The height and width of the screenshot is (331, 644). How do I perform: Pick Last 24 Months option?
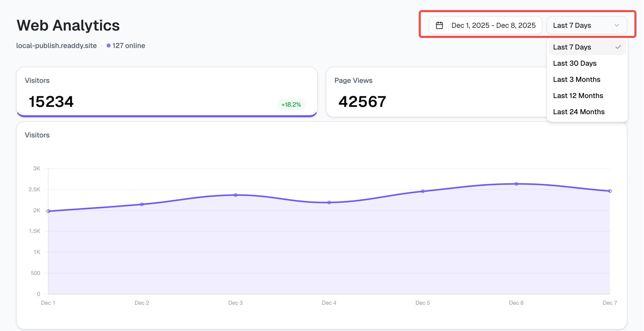pos(579,112)
